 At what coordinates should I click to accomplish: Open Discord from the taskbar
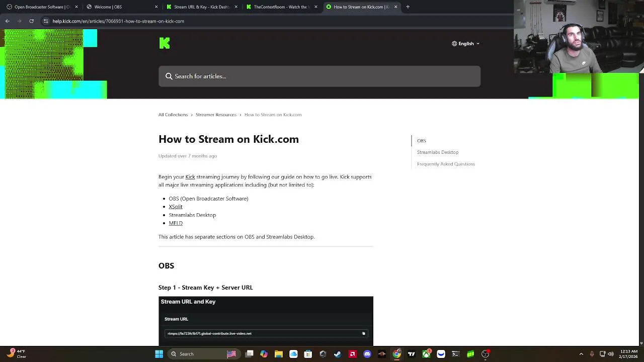(367, 354)
